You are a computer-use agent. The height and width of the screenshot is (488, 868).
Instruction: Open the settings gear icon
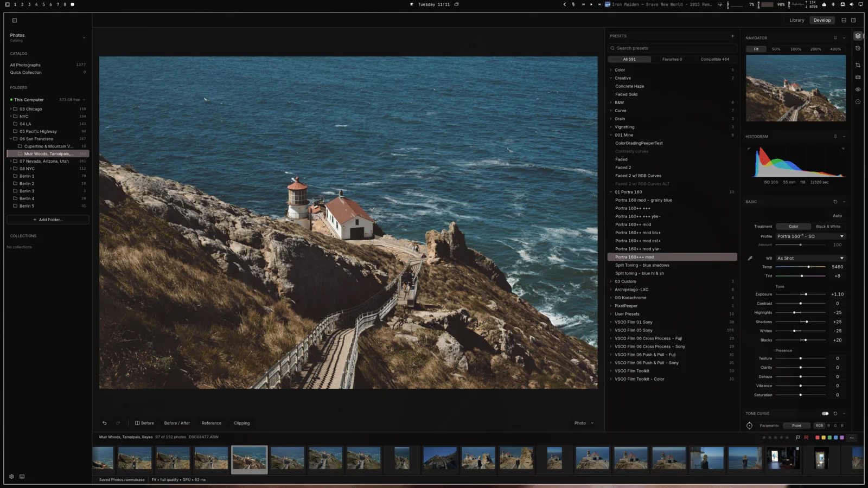point(11,477)
